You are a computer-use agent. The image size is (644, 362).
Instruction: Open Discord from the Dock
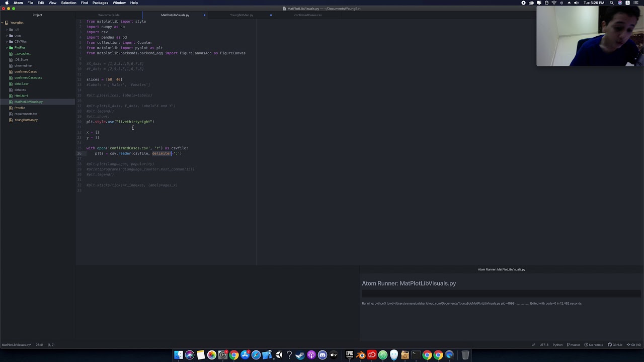click(x=323, y=355)
